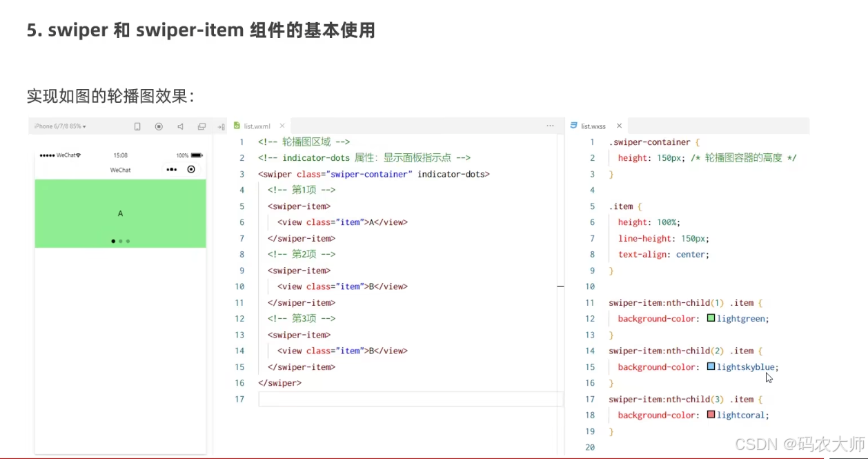Click the height: 100% declaration
868x459 pixels.
tap(649, 222)
